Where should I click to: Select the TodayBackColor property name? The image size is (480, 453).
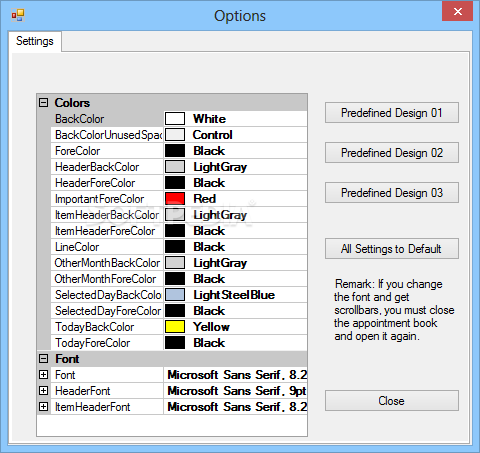tap(95, 327)
